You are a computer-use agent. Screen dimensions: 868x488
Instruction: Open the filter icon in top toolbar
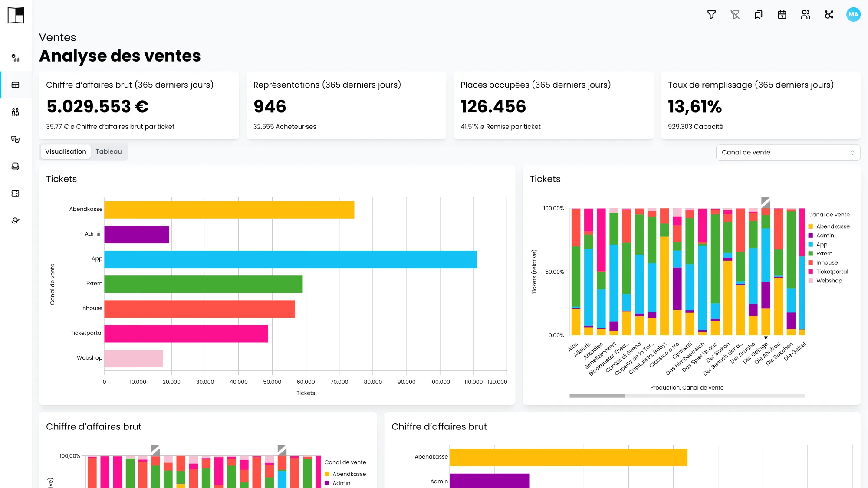click(x=711, y=15)
